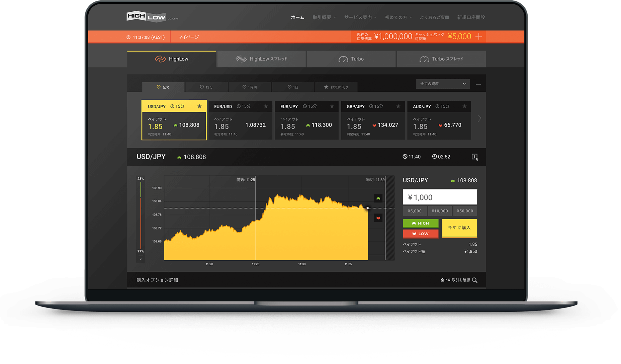Switch to the HighLow スプレッド tab
Screen dimensions: 621x364
click(261, 59)
